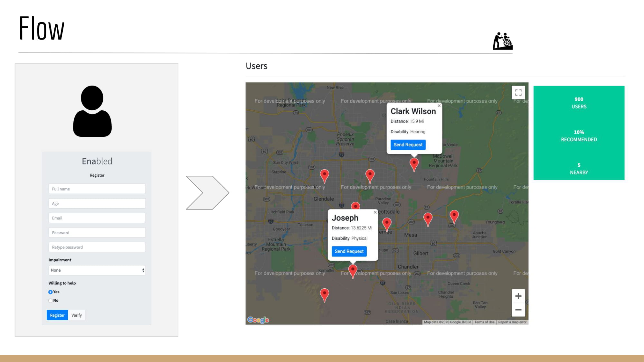Close the Clark Wilson info popup
The width and height of the screenshot is (644, 362).
[x=439, y=106]
